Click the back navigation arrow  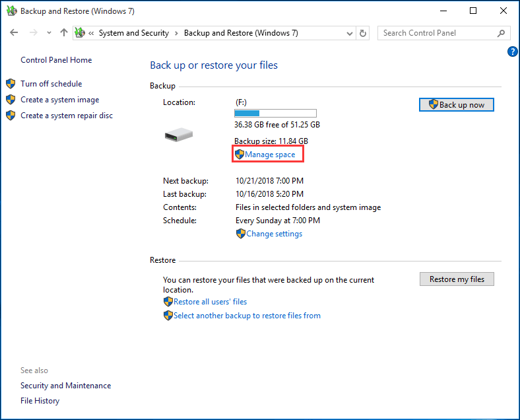(15, 33)
